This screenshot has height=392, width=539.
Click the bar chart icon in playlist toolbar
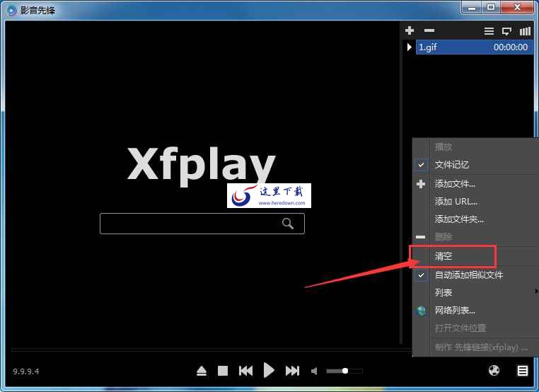point(525,31)
